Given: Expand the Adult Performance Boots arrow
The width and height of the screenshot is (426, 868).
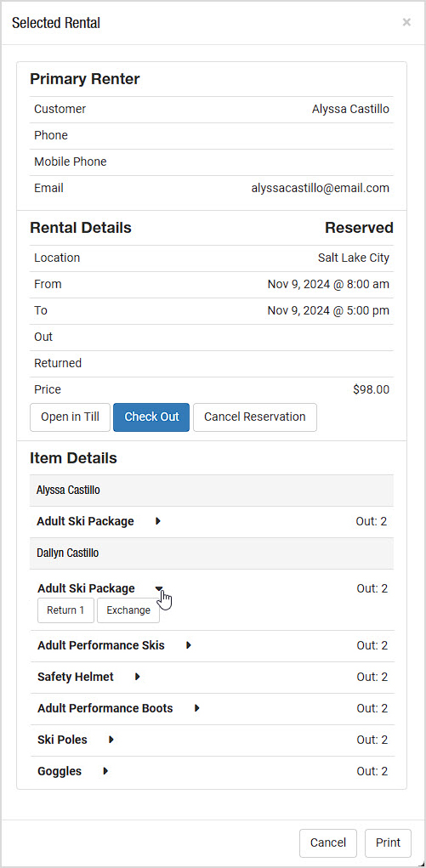Looking at the screenshot, I should click(196, 708).
